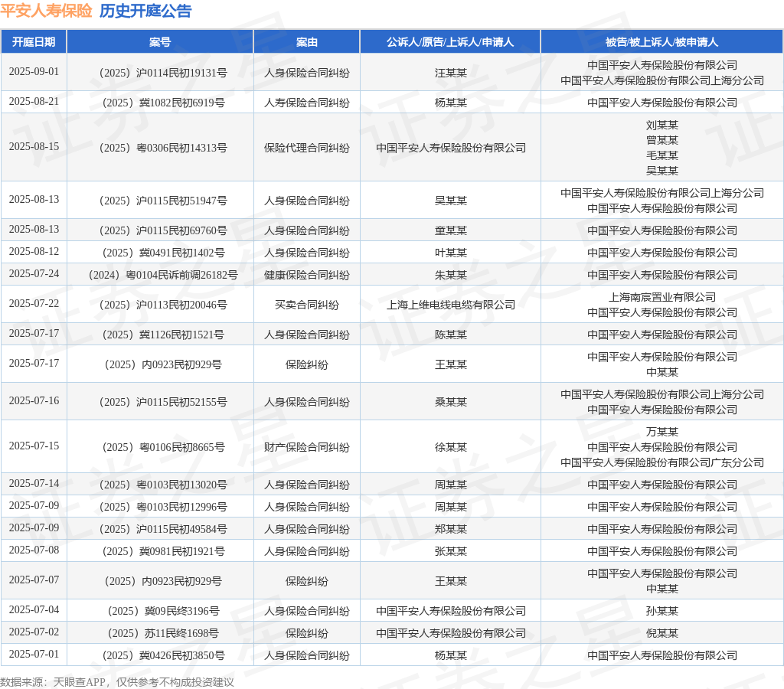Click plaintiff name 徐某某
Screen dimensions: 784x689
450,447
